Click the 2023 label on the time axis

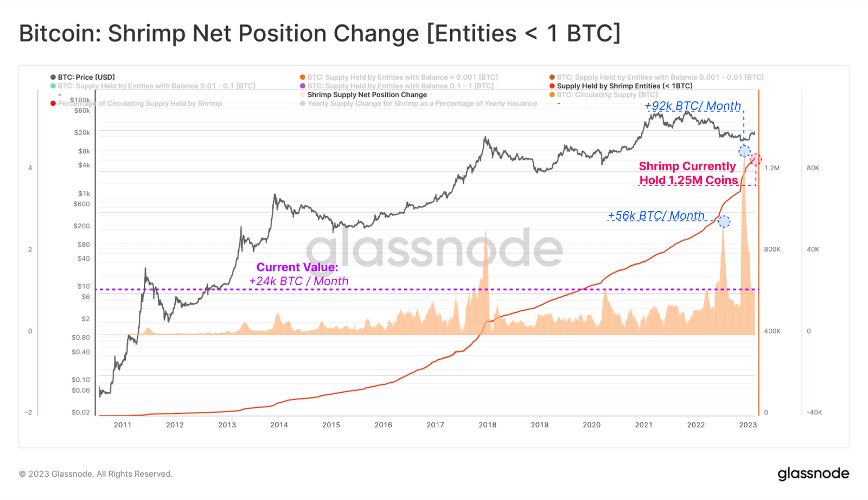[748, 425]
